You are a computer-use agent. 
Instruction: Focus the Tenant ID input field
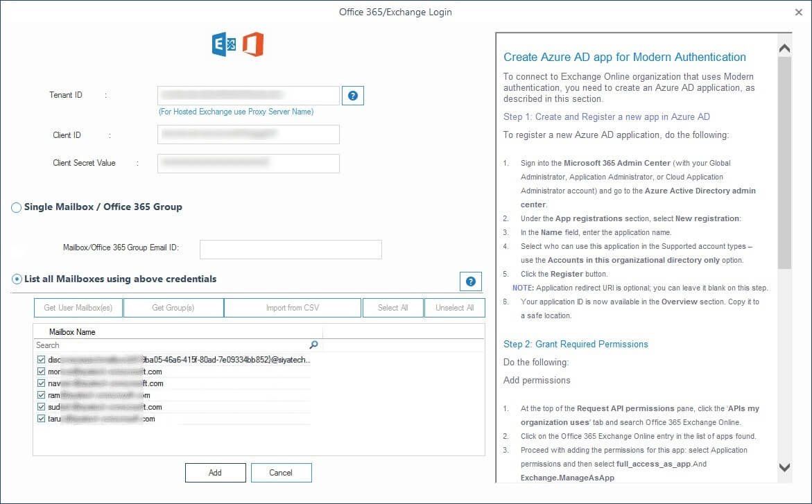point(248,95)
